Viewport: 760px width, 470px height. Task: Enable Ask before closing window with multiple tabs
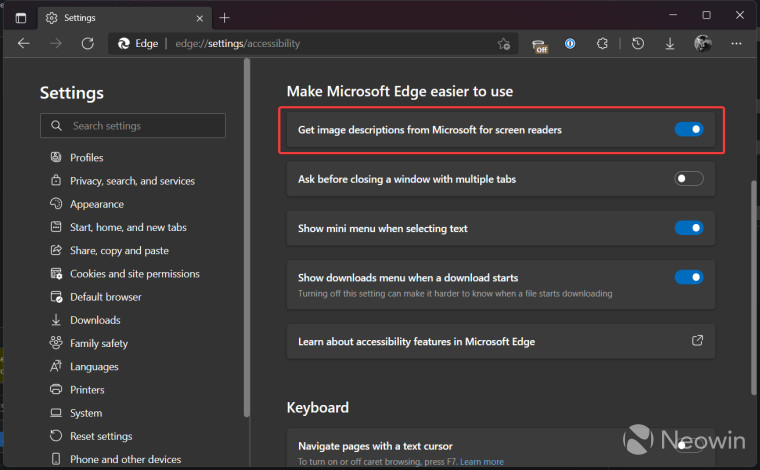pyautogui.click(x=689, y=179)
